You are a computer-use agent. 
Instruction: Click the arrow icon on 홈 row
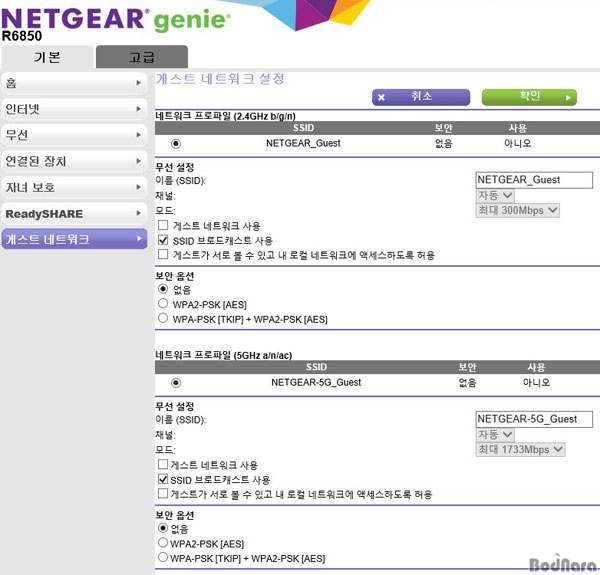point(139,83)
